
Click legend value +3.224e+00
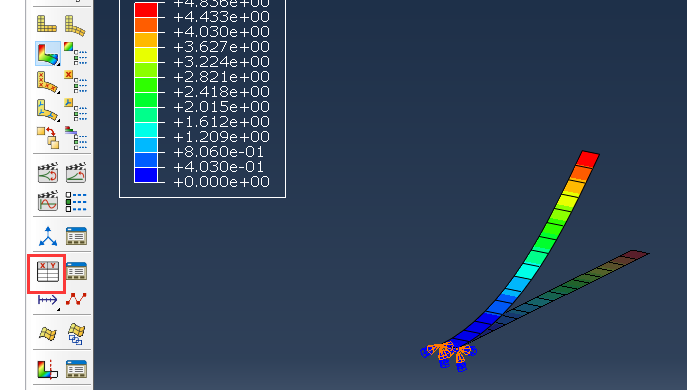coord(221,62)
